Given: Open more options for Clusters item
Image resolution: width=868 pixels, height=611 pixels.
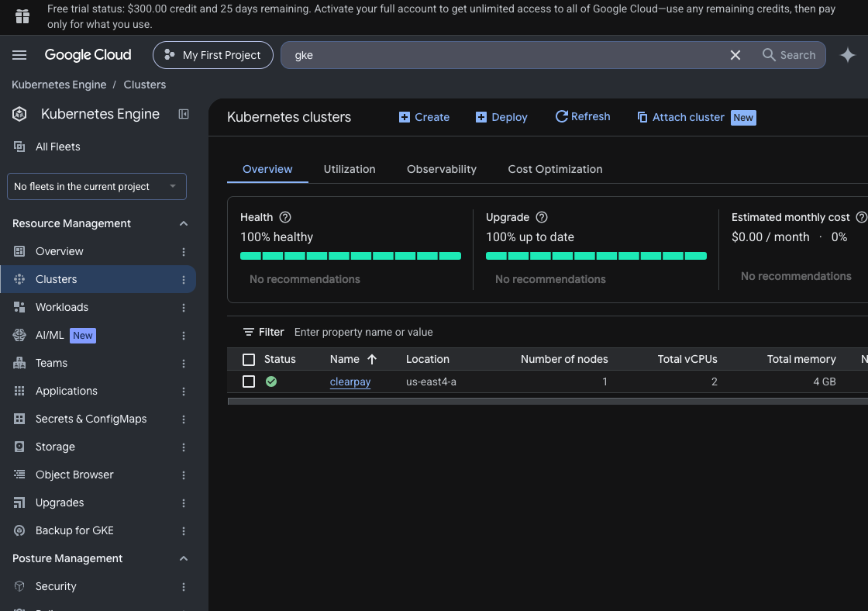Looking at the screenshot, I should point(183,280).
